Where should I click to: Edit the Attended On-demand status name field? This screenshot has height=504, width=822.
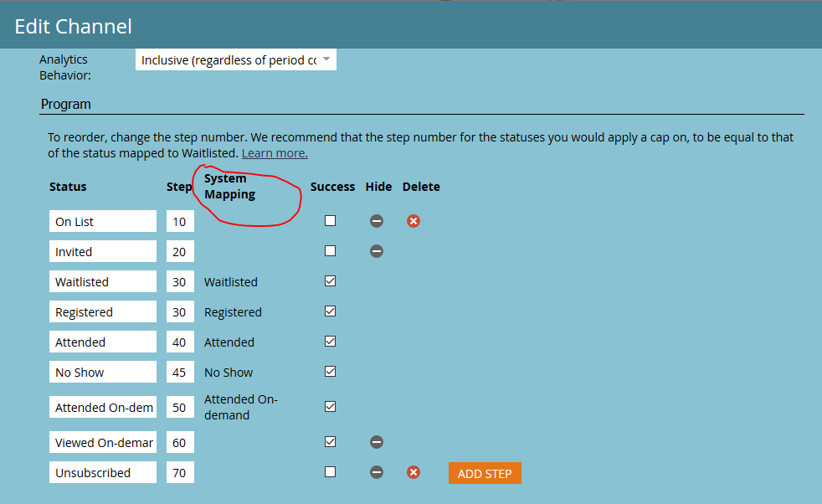point(102,408)
